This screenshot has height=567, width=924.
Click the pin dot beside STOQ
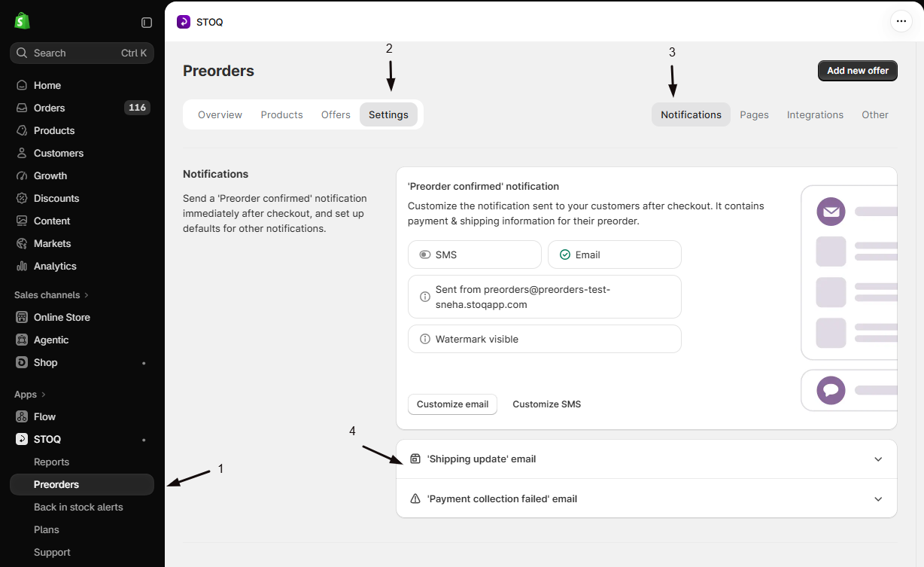(144, 440)
